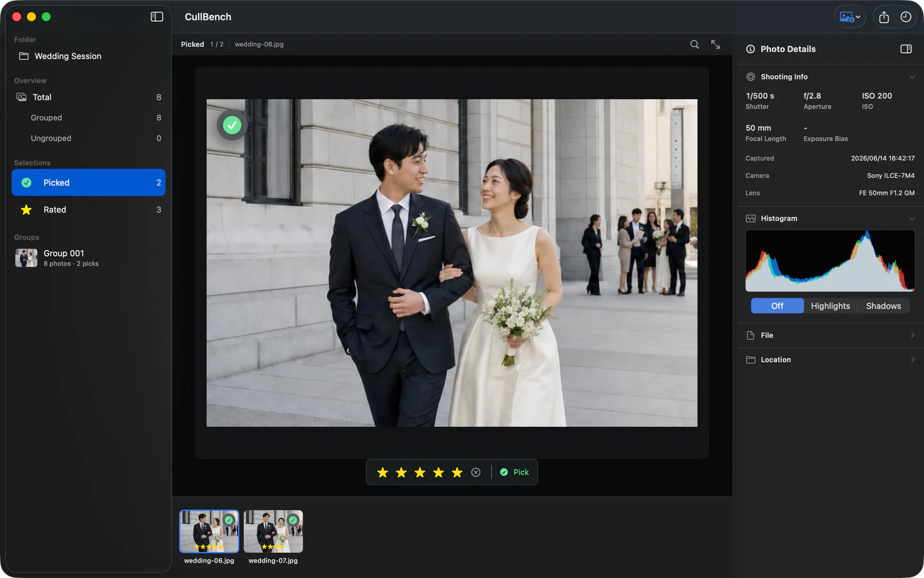Screen dimensions: 924x578
Task: Toggle the Photo Details panel icon
Action: pos(906,49)
